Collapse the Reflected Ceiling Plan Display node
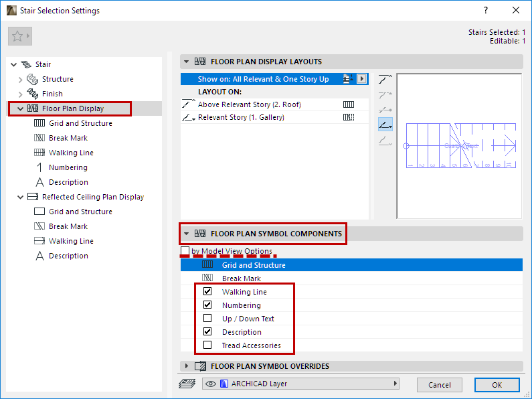Image resolution: width=532 pixels, height=399 pixels. [x=20, y=197]
